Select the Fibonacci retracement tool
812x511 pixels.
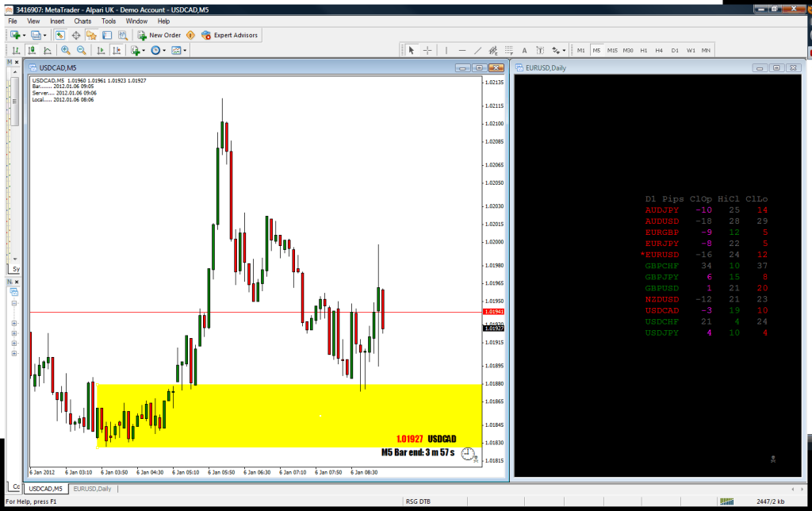[x=509, y=50]
